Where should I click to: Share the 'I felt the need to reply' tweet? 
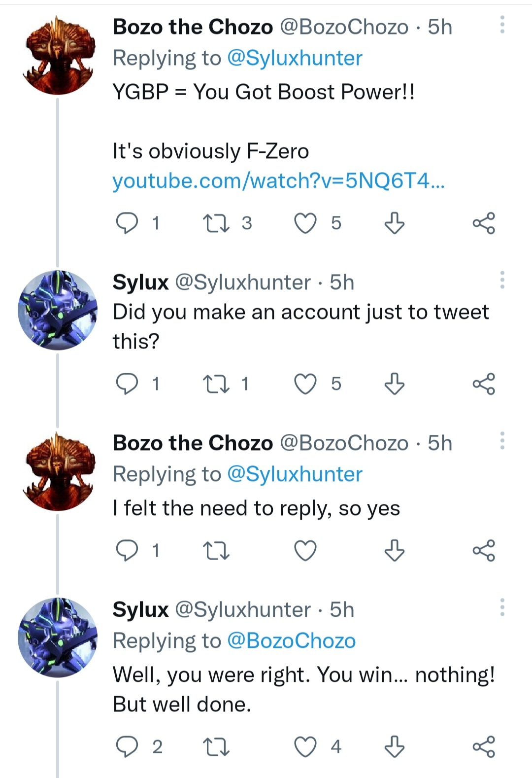point(483,551)
